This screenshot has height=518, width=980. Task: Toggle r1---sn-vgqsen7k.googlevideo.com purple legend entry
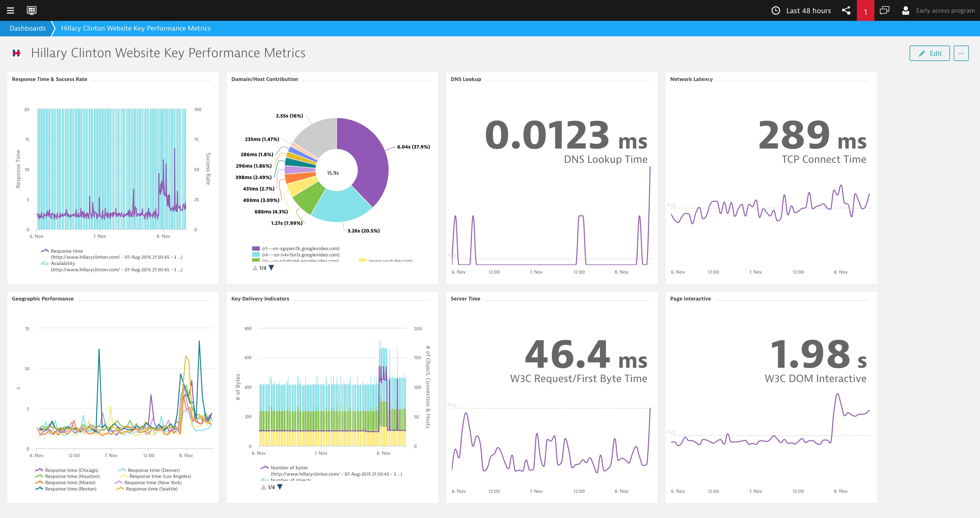point(296,248)
